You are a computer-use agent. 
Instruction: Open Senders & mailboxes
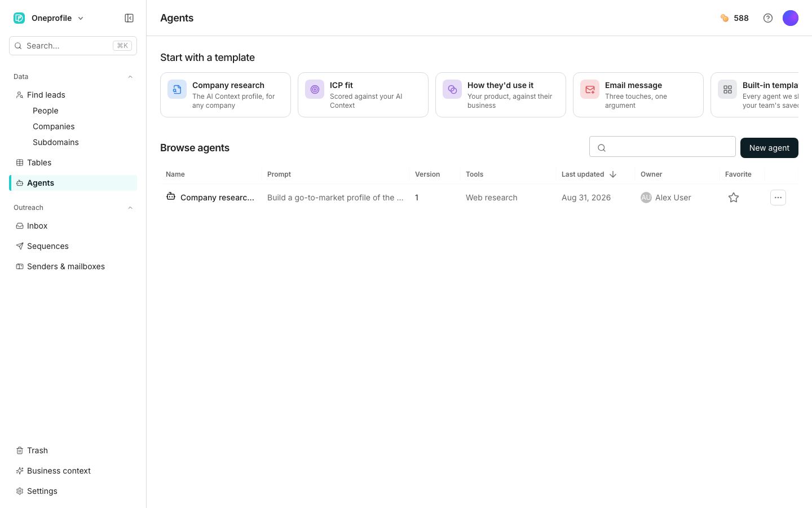coord(73,266)
